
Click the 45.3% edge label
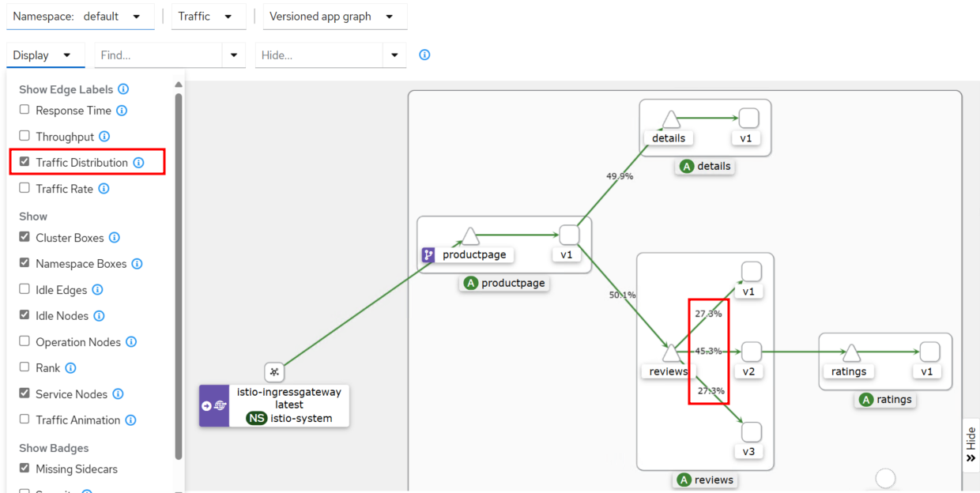coord(709,351)
